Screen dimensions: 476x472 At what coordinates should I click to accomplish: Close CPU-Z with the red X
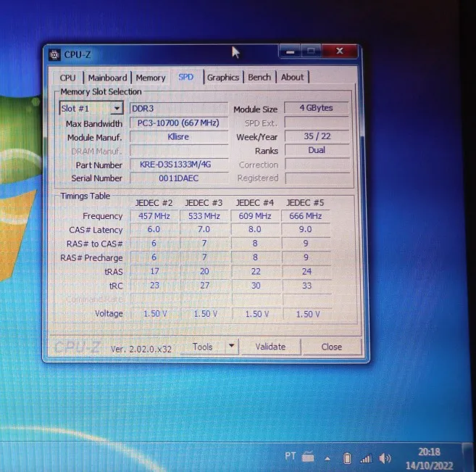(340, 51)
